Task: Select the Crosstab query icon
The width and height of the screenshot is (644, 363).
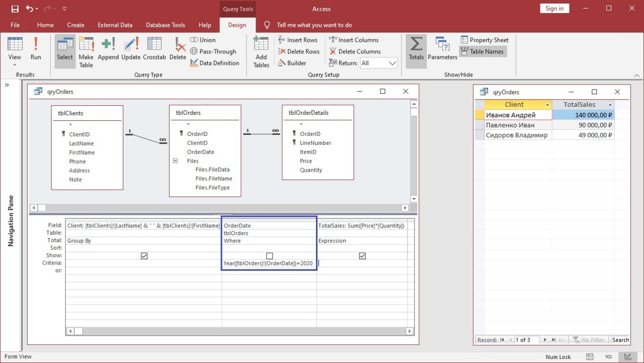Action: pyautogui.click(x=154, y=49)
